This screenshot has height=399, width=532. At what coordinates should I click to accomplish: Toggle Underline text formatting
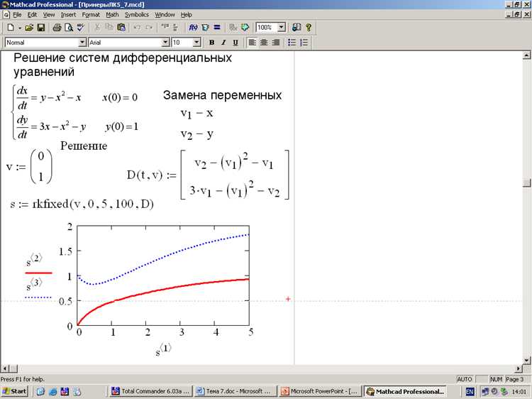coord(235,43)
